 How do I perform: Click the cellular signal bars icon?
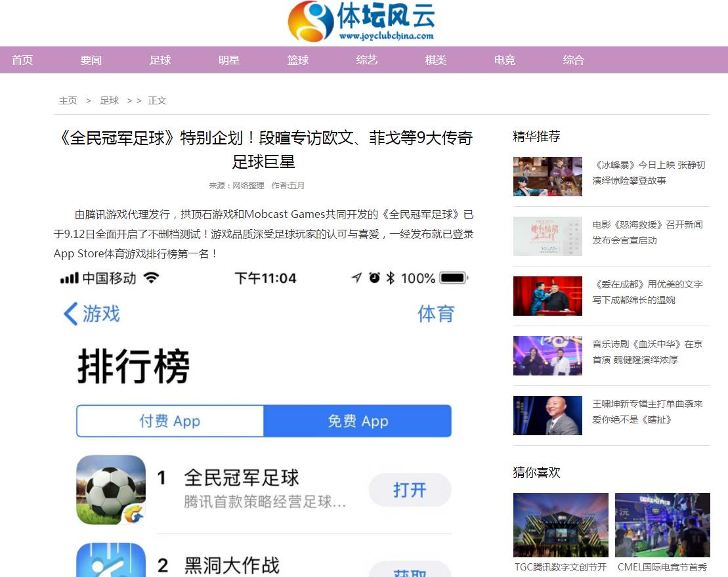(69, 278)
